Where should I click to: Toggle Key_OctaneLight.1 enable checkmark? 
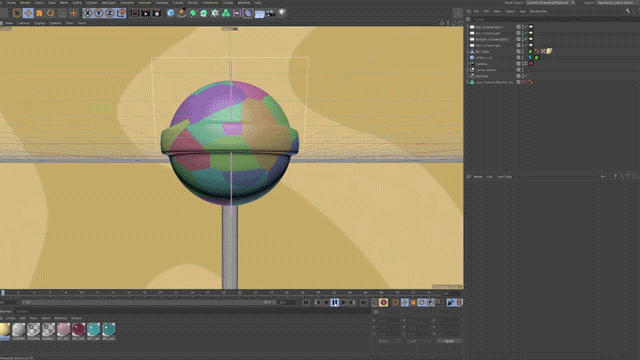pos(526,27)
